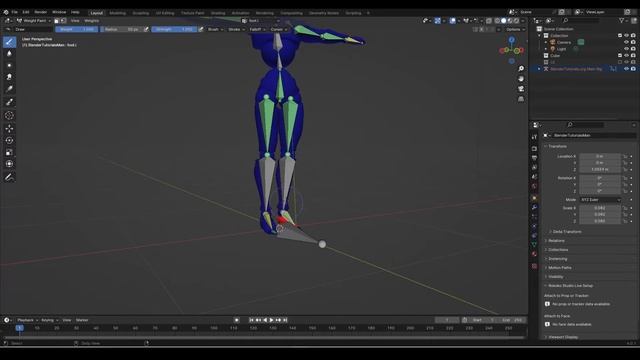Switch to the Modeling workspace tab
Image resolution: width=640 pixels, height=360 pixels.
tap(118, 13)
